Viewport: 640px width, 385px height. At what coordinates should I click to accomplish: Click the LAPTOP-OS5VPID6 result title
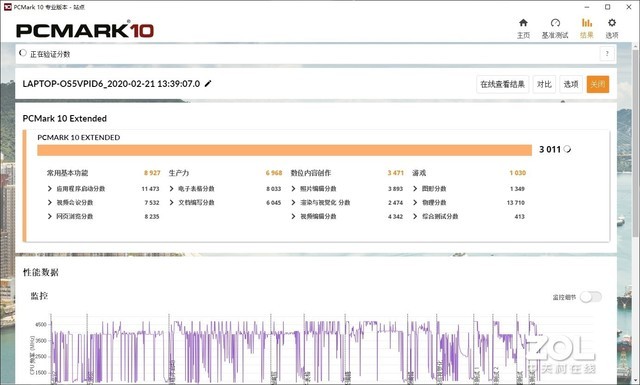point(111,84)
